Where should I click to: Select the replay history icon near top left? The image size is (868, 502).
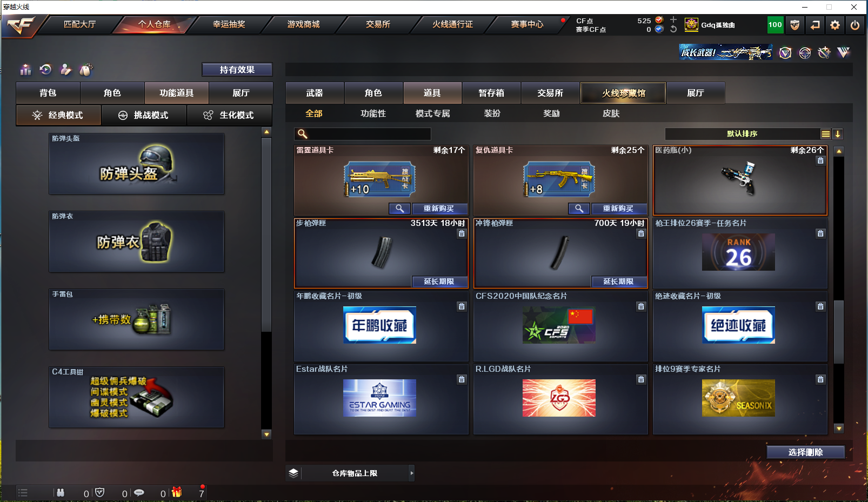click(45, 70)
